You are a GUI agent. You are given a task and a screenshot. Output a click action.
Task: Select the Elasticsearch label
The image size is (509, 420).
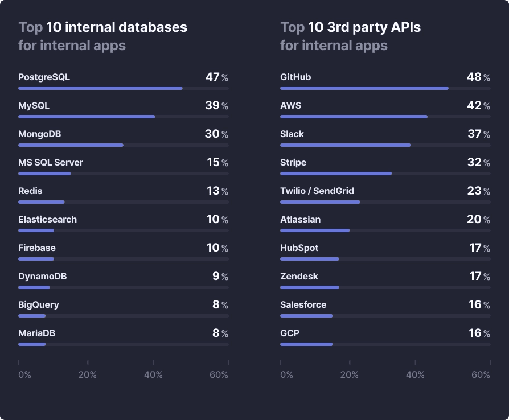47,220
